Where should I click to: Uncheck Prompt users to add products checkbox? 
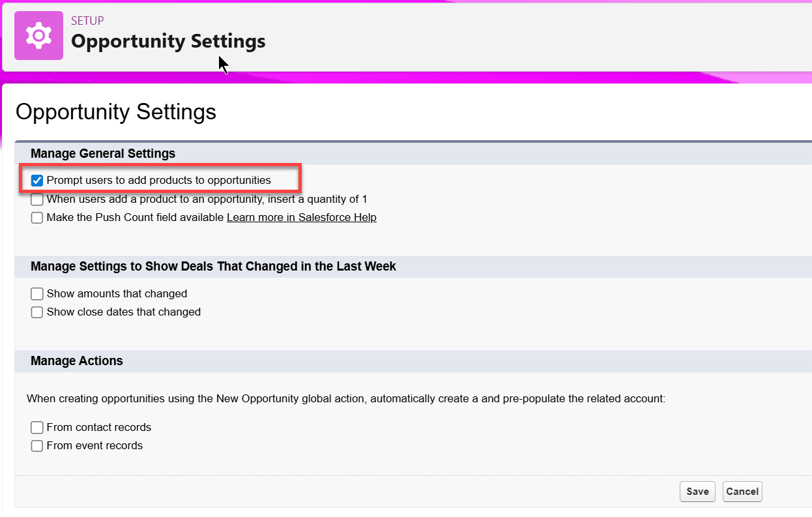point(37,181)
